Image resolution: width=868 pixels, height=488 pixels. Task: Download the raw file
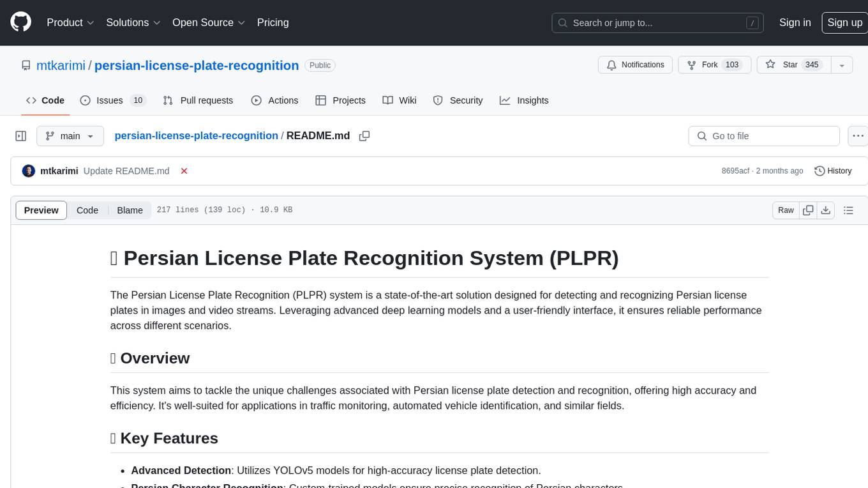[825, 210]
